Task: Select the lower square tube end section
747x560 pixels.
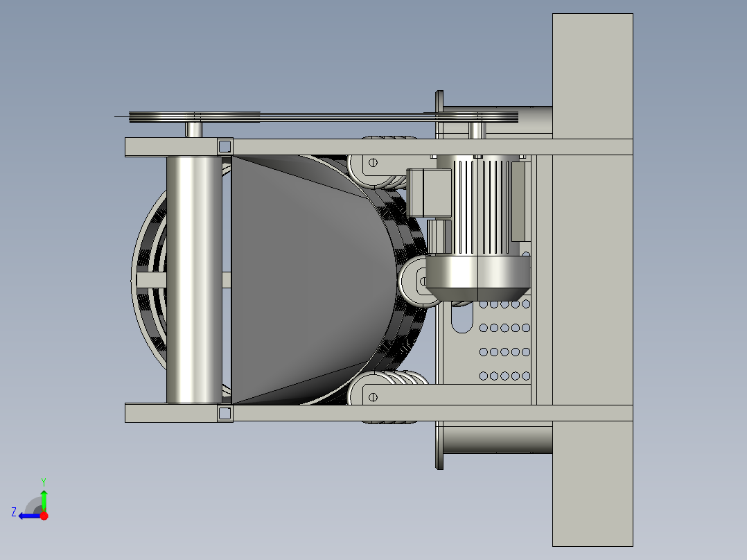Action: pyautogui.click(x=225, y=413)
